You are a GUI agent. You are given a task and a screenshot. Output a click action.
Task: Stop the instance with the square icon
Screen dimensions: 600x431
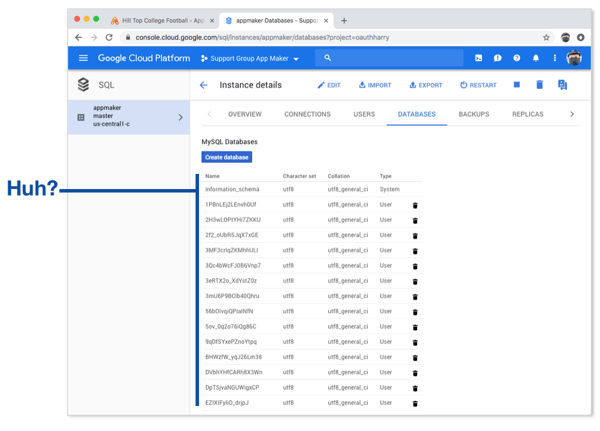click(x=517, y=85)
